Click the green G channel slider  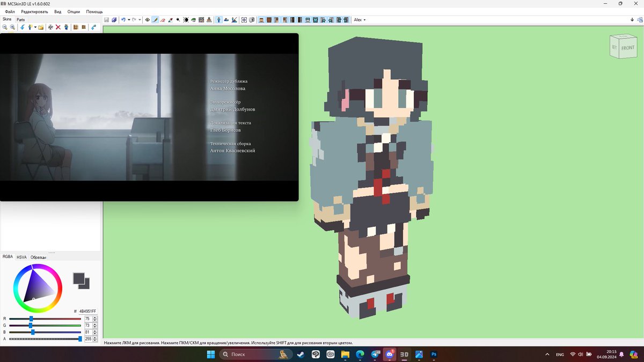point(45,326)
